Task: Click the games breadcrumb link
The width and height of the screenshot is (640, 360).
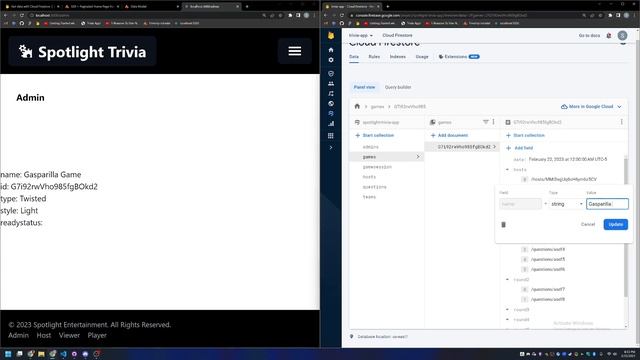Action: (x=377, y=107)
